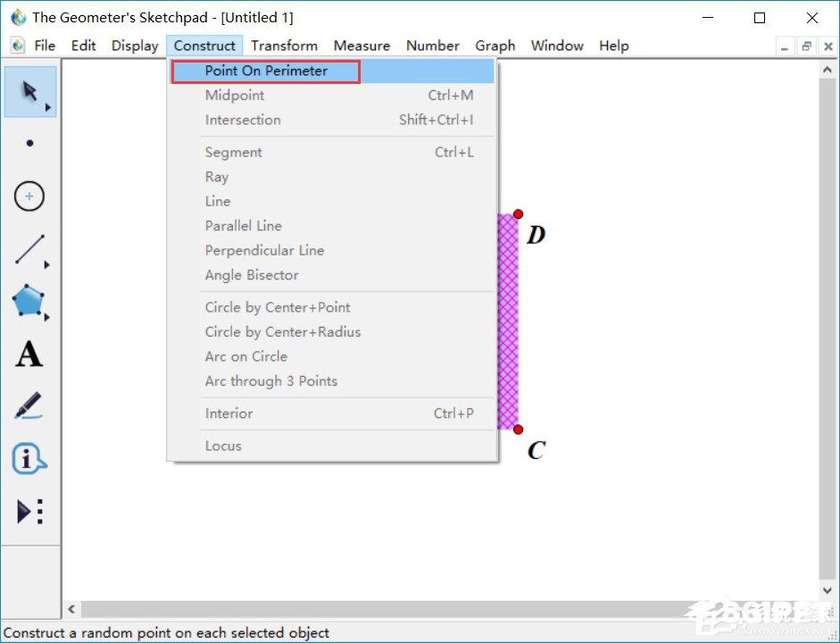The width and height of the screenshot is (840, 643).
Task: Select the Point tool
Action: tap(30, 143)
